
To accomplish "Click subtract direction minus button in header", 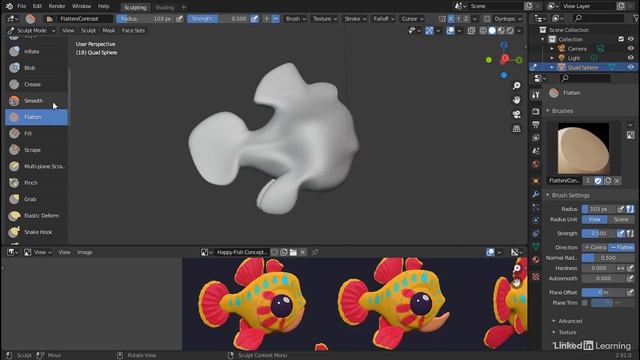I will click(x=276, y=19).
